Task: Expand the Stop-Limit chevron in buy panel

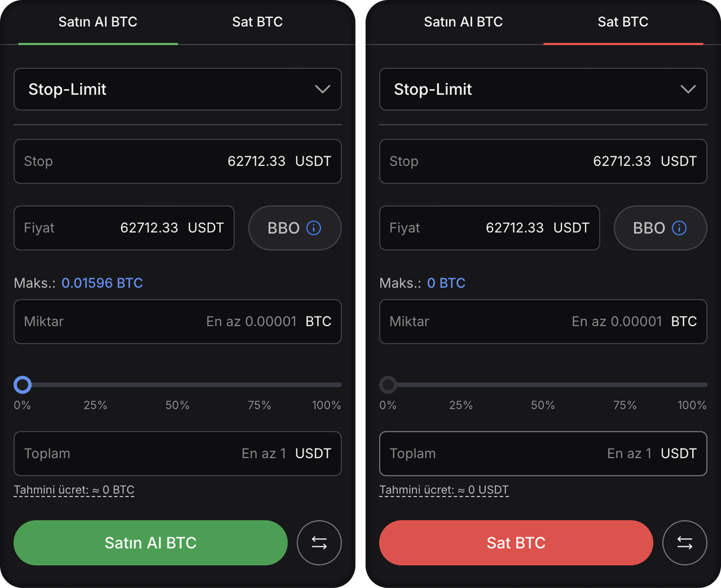Action: [x=322, y=89]
